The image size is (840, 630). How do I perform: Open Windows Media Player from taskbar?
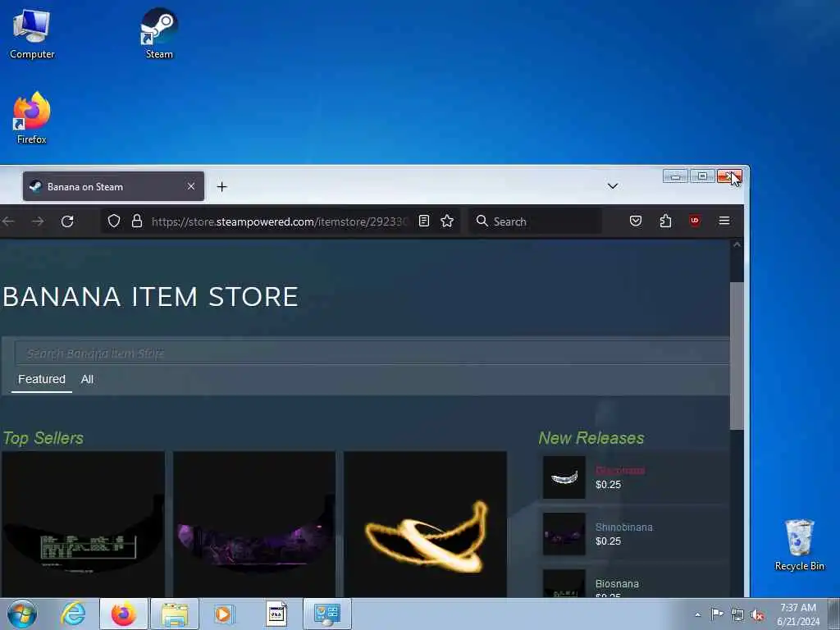click(223, 614)
